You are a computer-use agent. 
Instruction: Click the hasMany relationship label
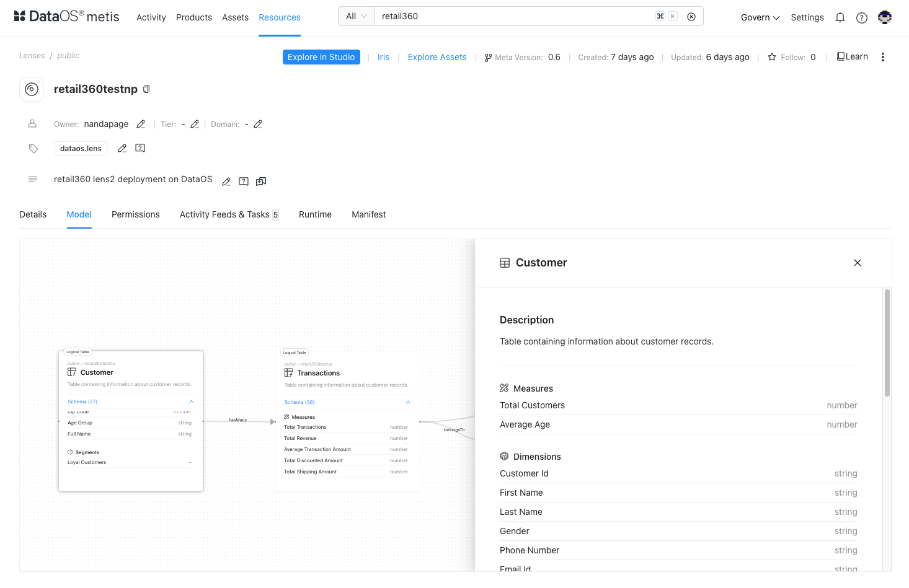point(237,420)
